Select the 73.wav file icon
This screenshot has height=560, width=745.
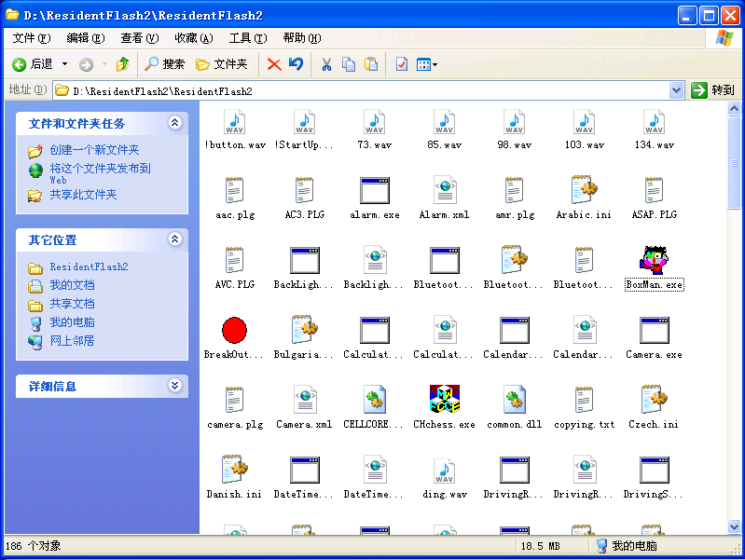(375, 123)
